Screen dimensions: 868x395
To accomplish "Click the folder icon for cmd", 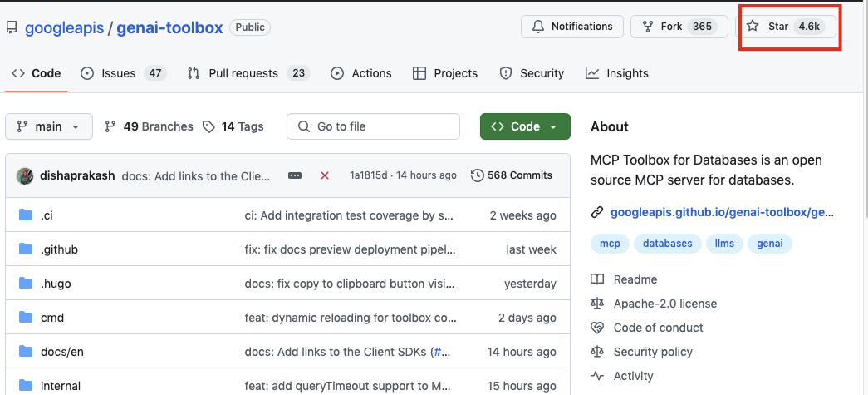I will coord(26,318).
